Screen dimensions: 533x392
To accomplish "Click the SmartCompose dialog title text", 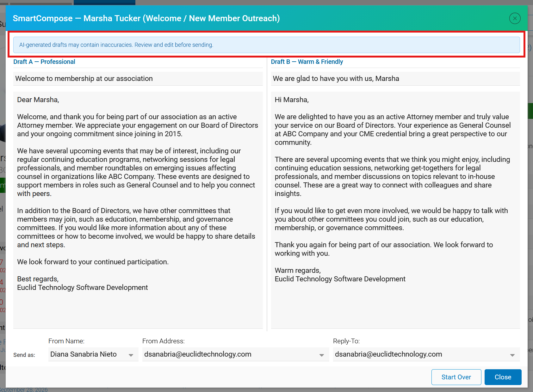I will 146,18.
